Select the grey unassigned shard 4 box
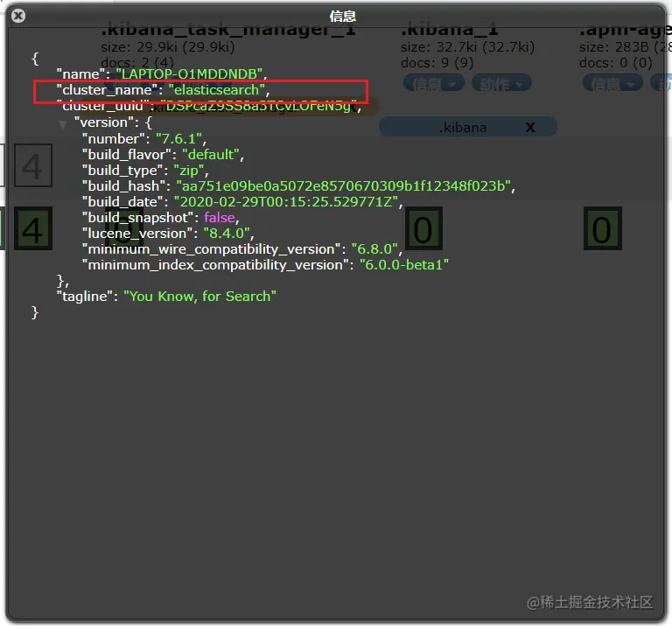Viewport: 672px width, 629px height. tap(33, 165)
